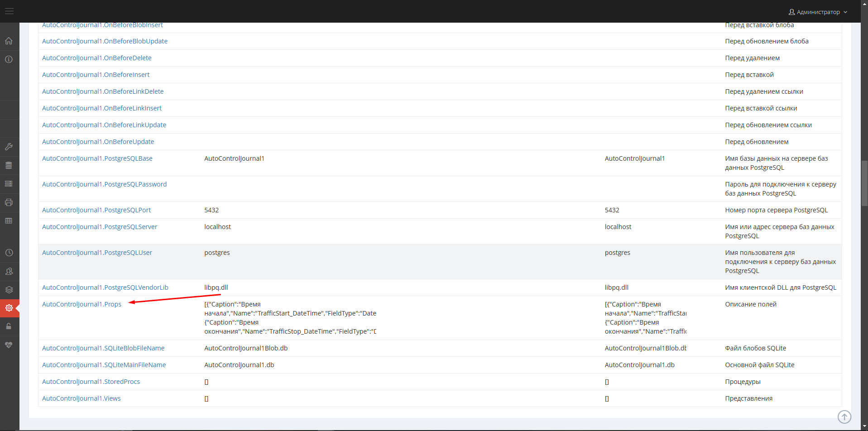
Task: Open AutoControlJournal1.OnBeforeDelete link
Action: point(96,58)
